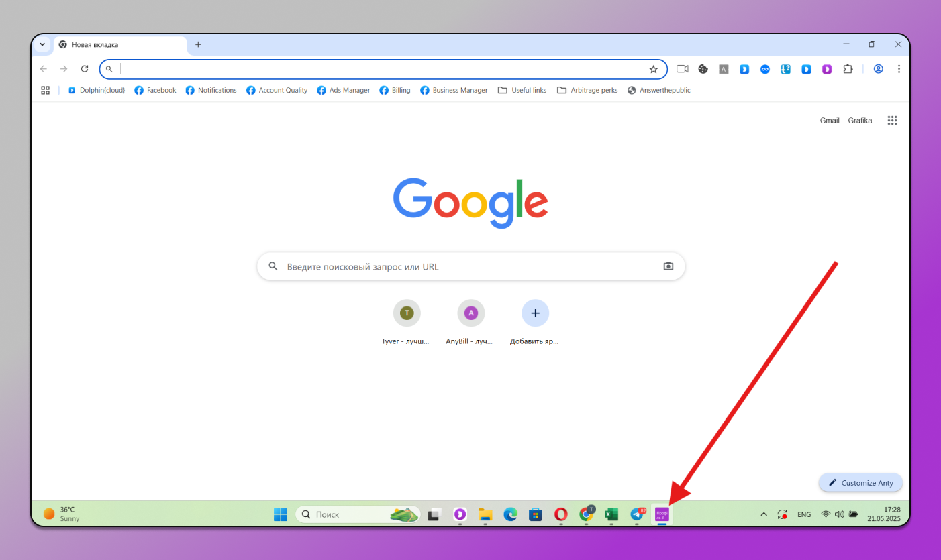This screenshot has height=560, width=941.
Task: Click the video camera toolbar icon
Action: [x=683, y=69]
